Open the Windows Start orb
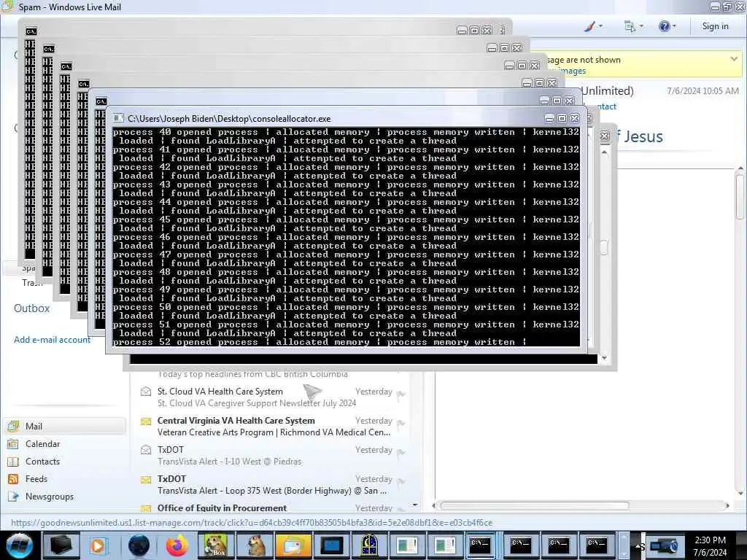 [x=19, y=545]
